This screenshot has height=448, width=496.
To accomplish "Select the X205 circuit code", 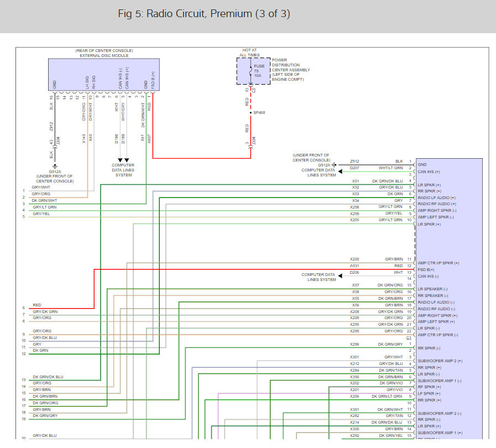I will 354,220.
